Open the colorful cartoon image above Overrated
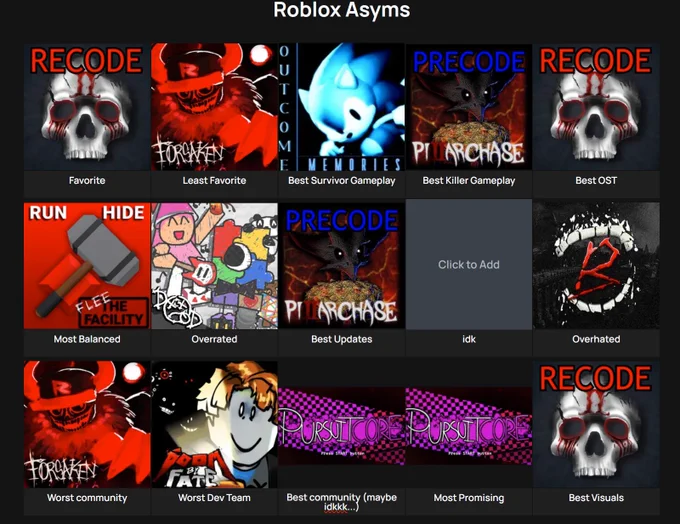 [x=214, y=265]
